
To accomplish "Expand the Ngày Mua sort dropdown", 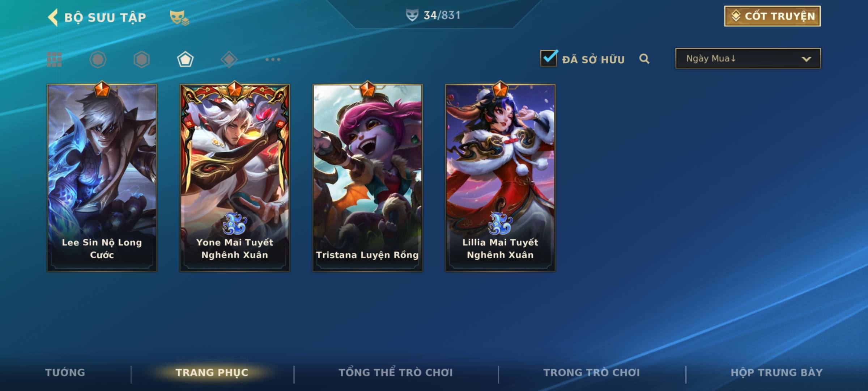I will coord(748,58).
